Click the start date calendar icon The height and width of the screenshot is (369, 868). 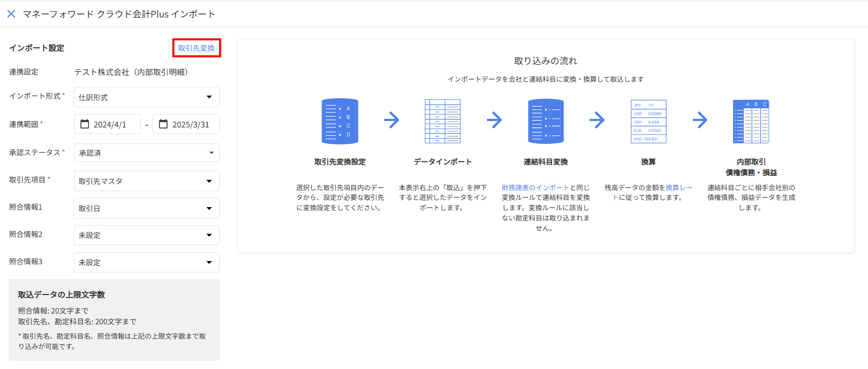[x=85, y=124]
